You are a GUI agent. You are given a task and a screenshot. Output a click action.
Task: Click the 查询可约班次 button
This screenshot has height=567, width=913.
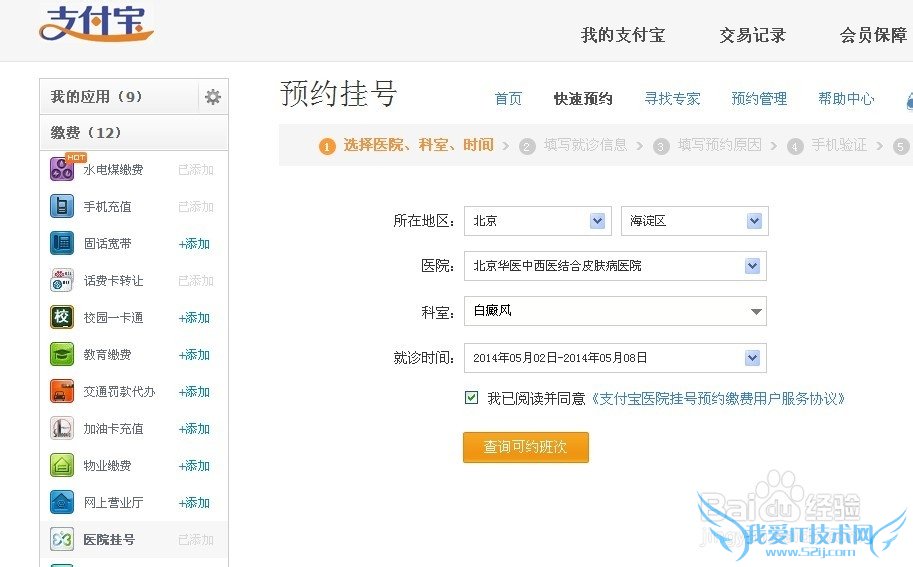(x=526, y=447)
